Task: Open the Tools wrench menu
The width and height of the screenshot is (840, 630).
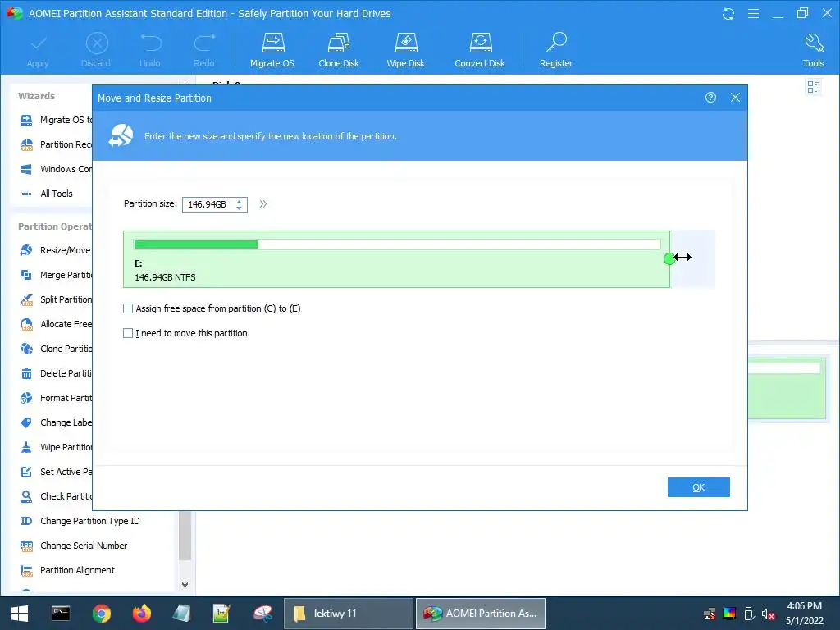Action: 813,50
